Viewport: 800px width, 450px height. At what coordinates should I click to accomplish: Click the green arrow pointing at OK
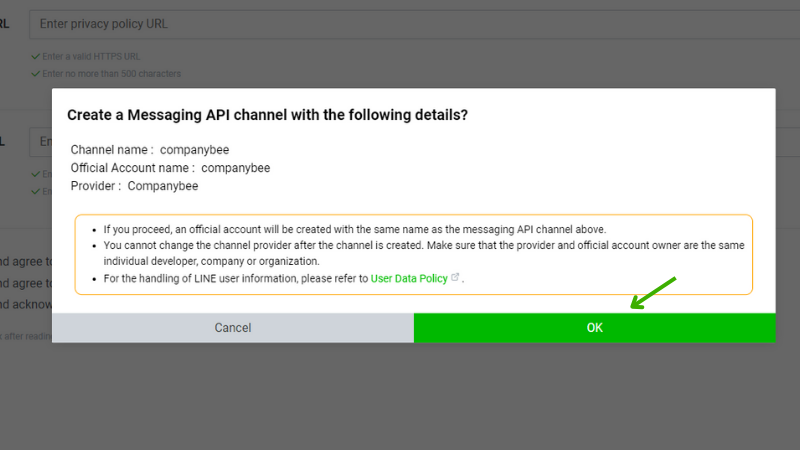(653, 293)
